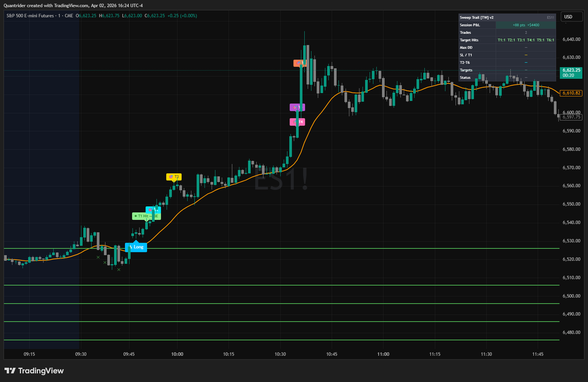Click the Session P&L row label
This screenshot has height=382, width=588.
pyautogui.click(x=471, y=24)
